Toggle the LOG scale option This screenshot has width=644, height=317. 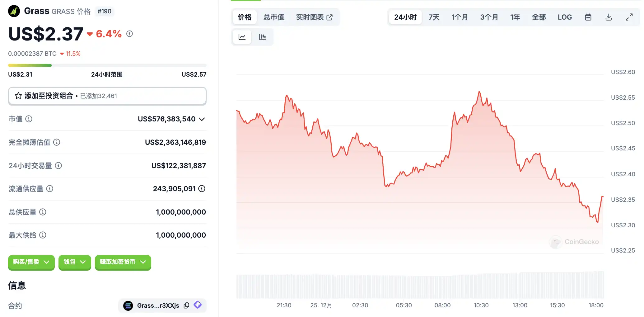[565, 17]
